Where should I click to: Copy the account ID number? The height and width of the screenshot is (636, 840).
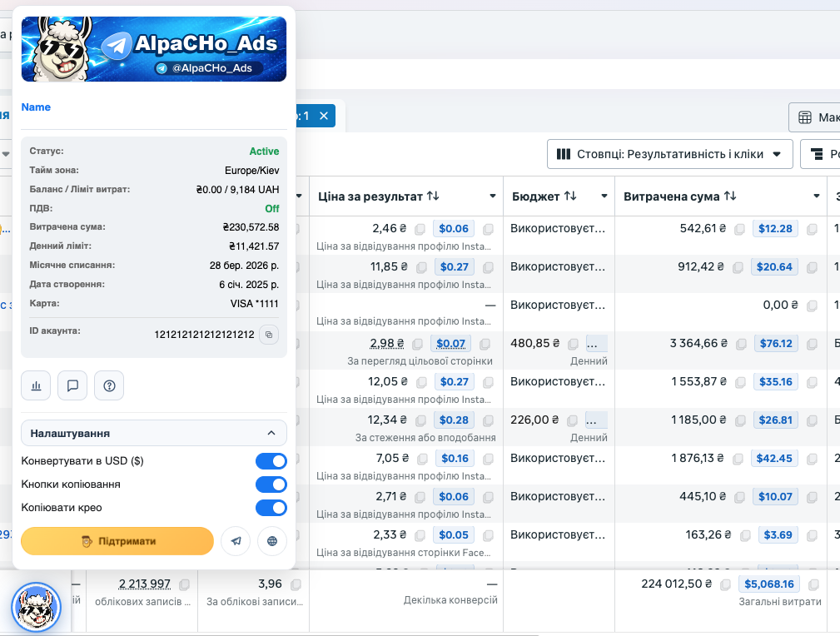click(x=268, y=335)
